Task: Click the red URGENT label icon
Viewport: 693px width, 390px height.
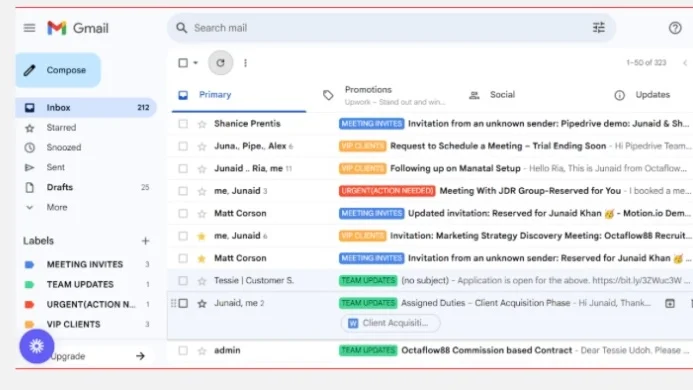Action: 30,304
